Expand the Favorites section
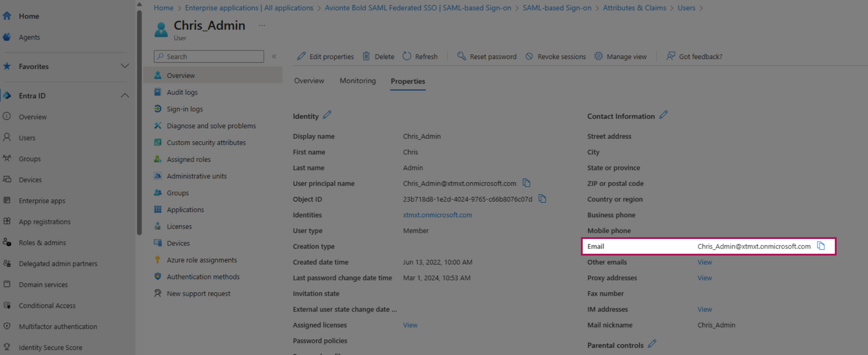Screen dimensions: 868x355 125,66
